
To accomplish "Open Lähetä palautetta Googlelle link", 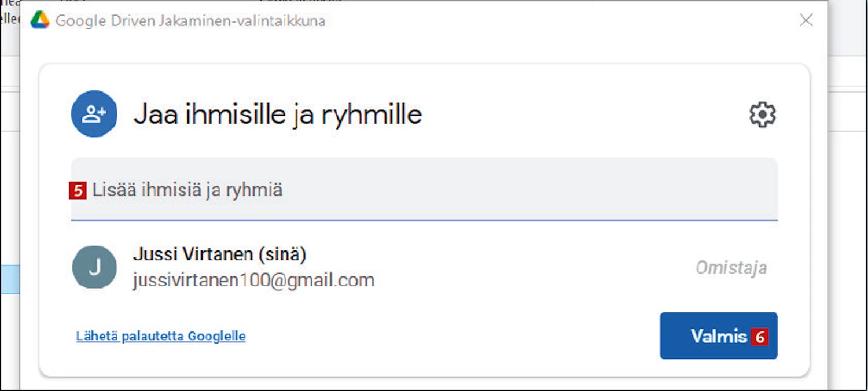I will click(x=161, y=336).
